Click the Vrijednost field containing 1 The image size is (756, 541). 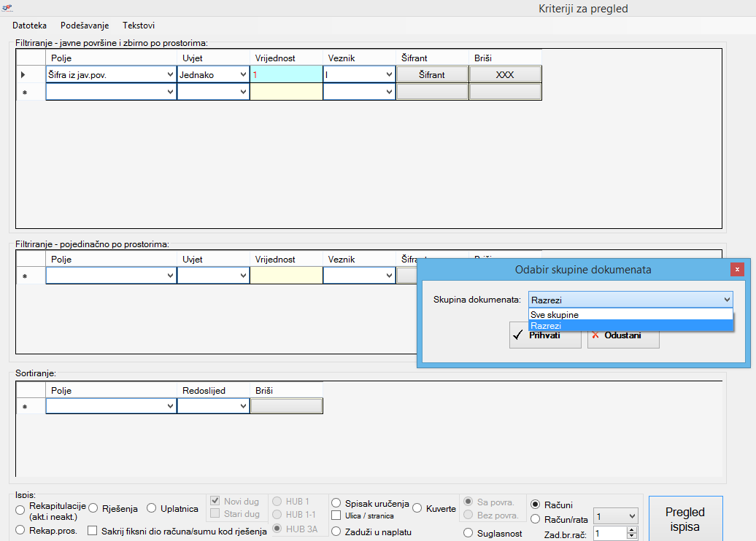[x=286, y=74]
